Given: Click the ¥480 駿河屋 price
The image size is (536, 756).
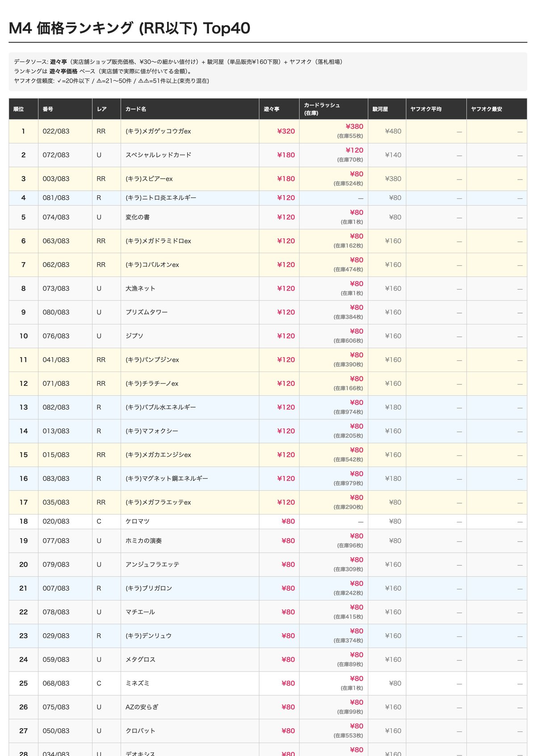Looking at the screenshot, I should [393, 131].
